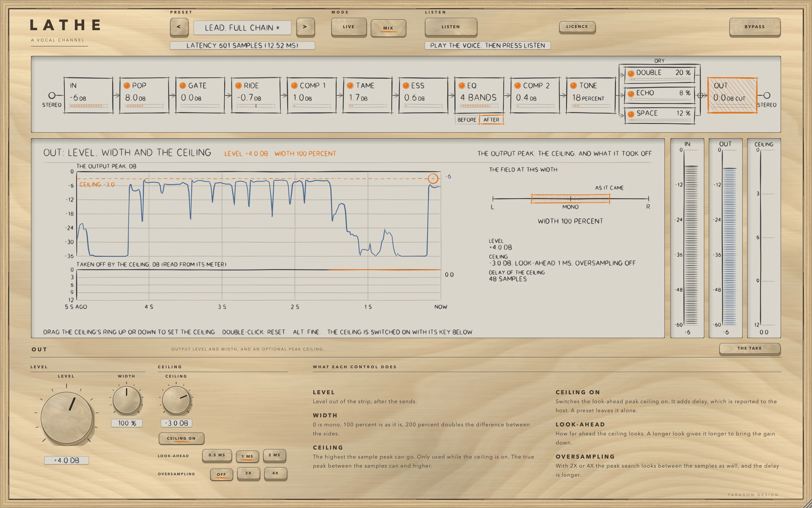This screenshot has height=508, width=812.
Task: Click the BYPASS button
Action: [x=754, y=27]
